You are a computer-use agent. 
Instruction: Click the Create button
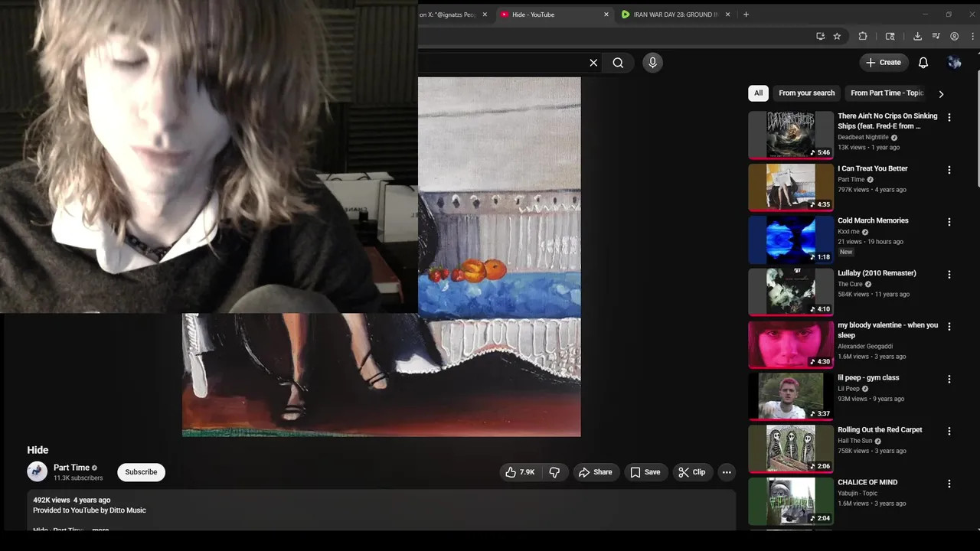coord(884,63)
